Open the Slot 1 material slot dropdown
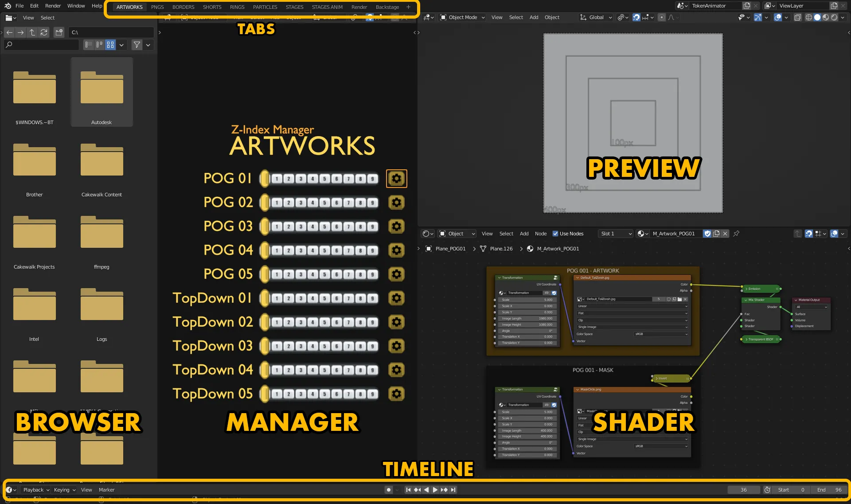 coord(616,234)
